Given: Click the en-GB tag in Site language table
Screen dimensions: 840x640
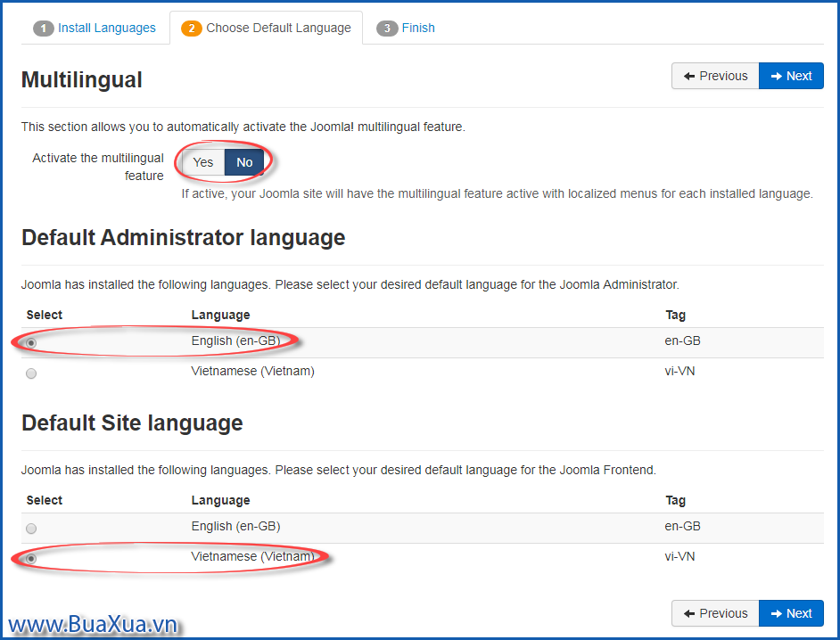Looking at the screenshot, I should click(682, 526).
